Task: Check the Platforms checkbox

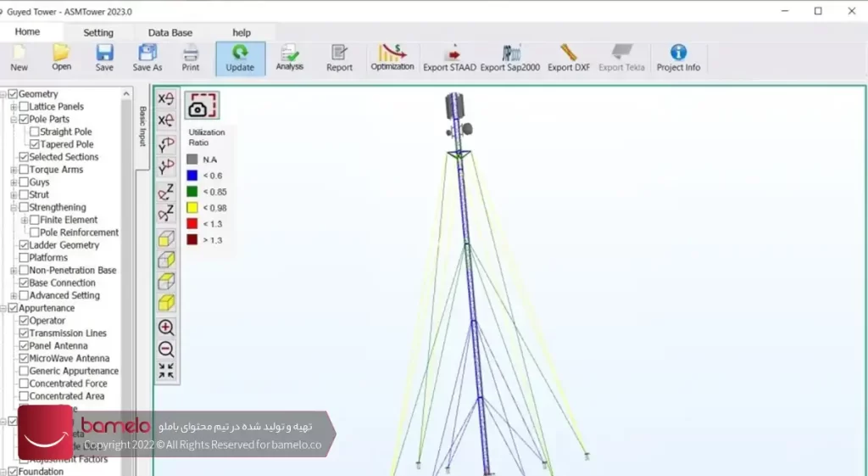Action: point(24,258)
